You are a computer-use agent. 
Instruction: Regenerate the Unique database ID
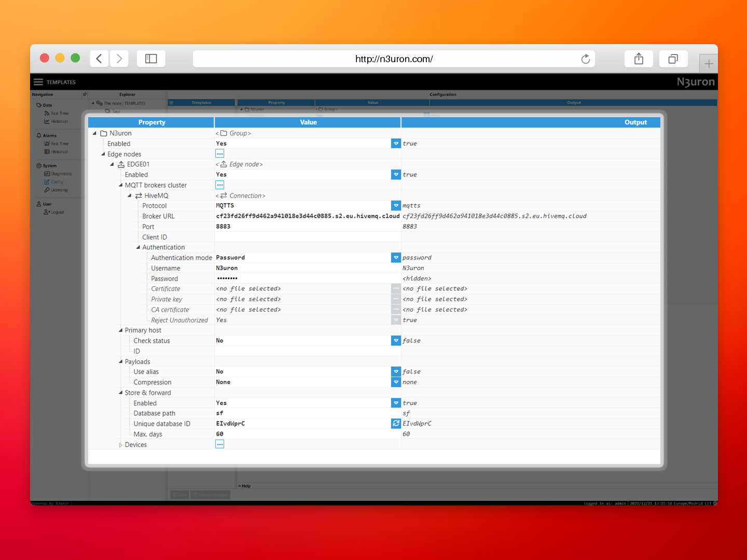tap(396, 424)
